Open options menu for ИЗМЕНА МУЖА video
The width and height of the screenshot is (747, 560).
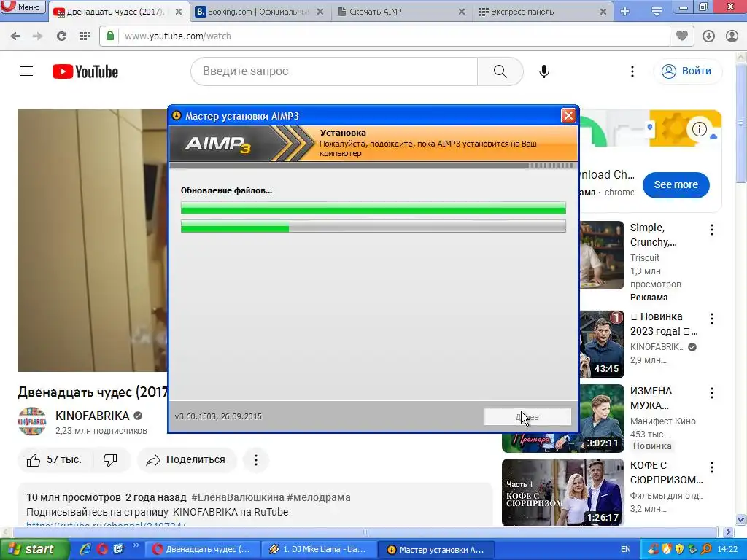pos(712,393)
